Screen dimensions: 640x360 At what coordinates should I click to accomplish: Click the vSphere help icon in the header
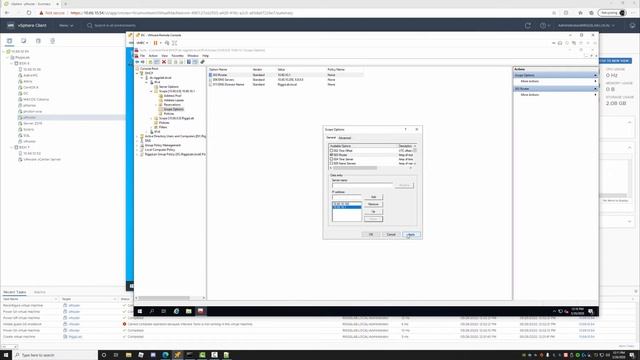(542, 25)
